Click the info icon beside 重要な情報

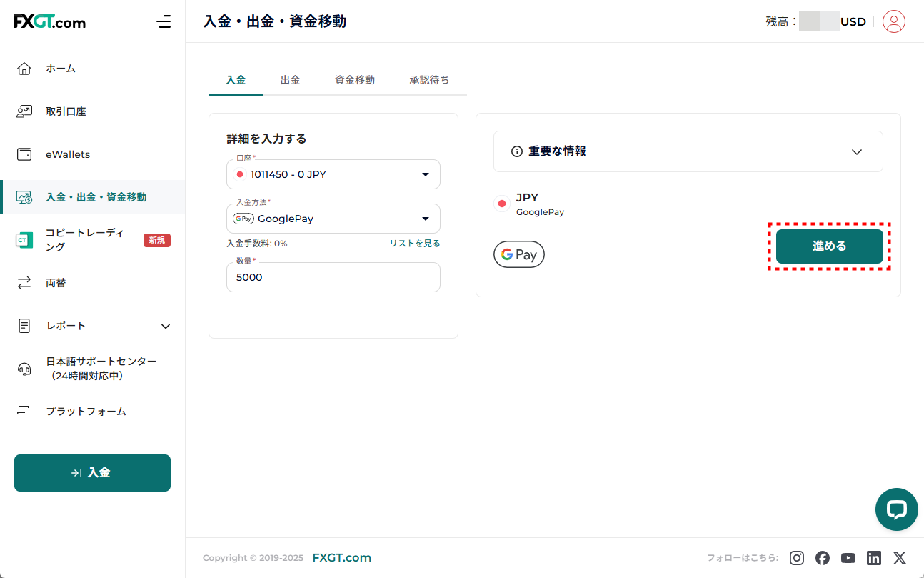coord(517,151)
